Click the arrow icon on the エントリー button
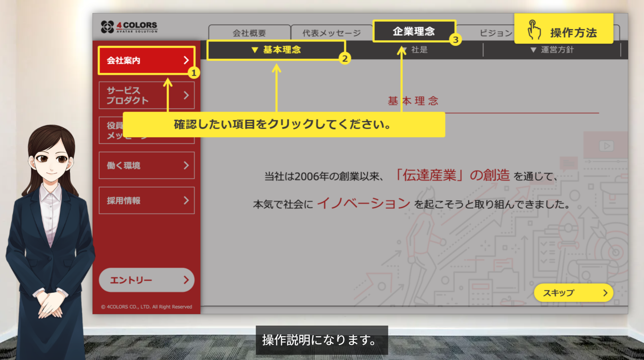This screenshot has width=644, height=360. click(x=186, y=280)
